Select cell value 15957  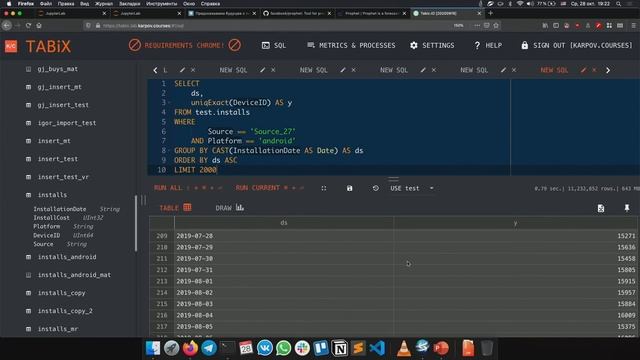626,293
